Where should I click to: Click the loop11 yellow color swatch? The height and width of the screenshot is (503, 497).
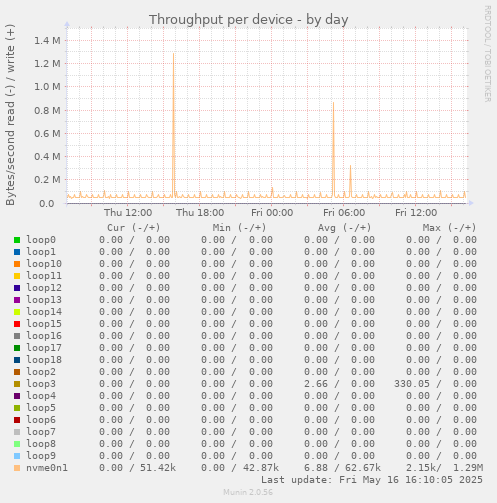pos(17,276)
